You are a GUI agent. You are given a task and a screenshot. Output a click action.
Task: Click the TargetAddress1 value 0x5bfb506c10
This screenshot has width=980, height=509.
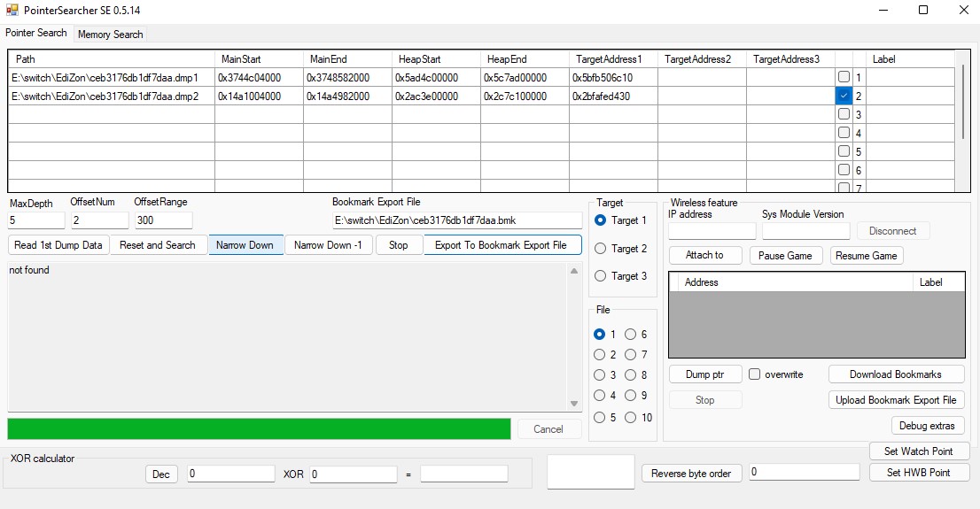613,77
